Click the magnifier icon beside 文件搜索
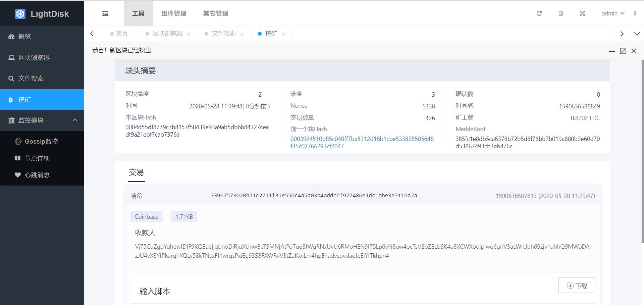Viewport: 644px width, 305px height. click(x=11, y=79)
